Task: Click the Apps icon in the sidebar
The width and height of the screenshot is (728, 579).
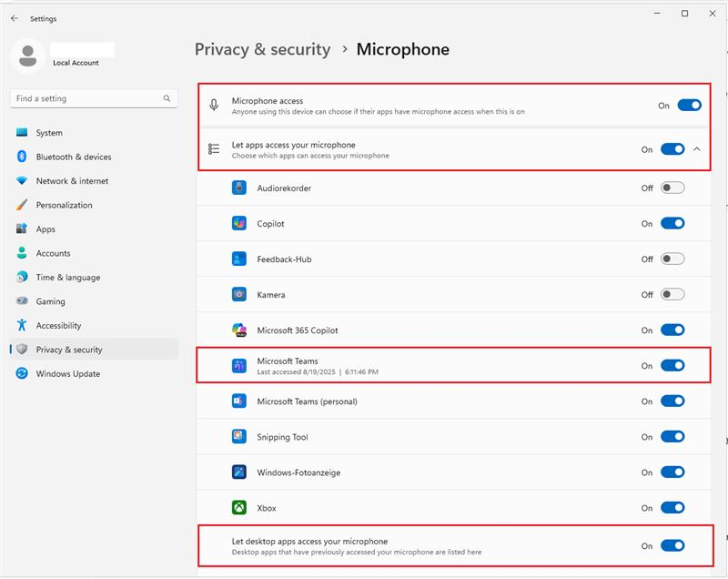Action: [22, 229]
